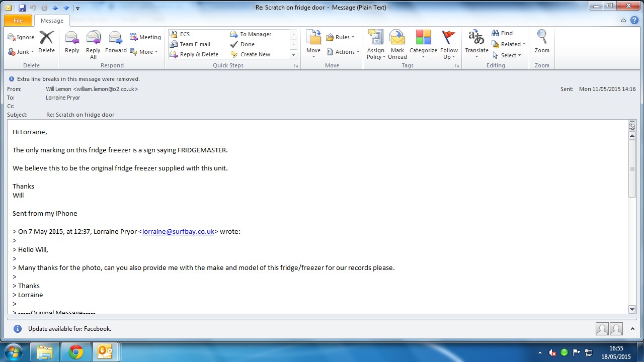Image resolution: width=644 pixels, height=362 pixels.
Task: Open Outlook Help via the question mark icon
Action: pyautogui.click(x=634, y=21)
